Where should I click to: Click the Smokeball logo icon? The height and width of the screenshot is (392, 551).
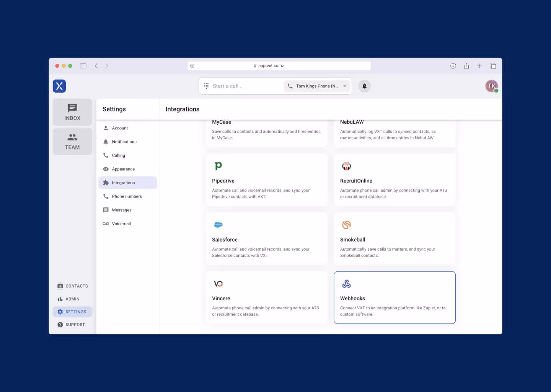346,225
